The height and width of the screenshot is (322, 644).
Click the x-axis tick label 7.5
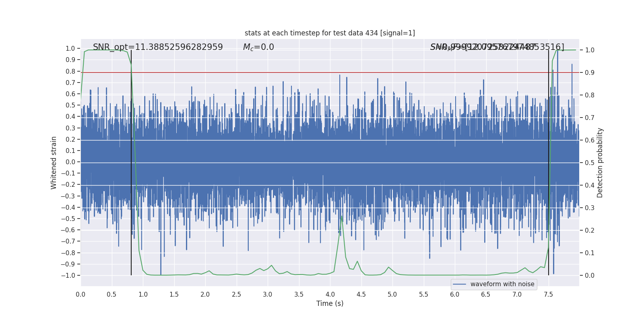(x=548, y=295)
